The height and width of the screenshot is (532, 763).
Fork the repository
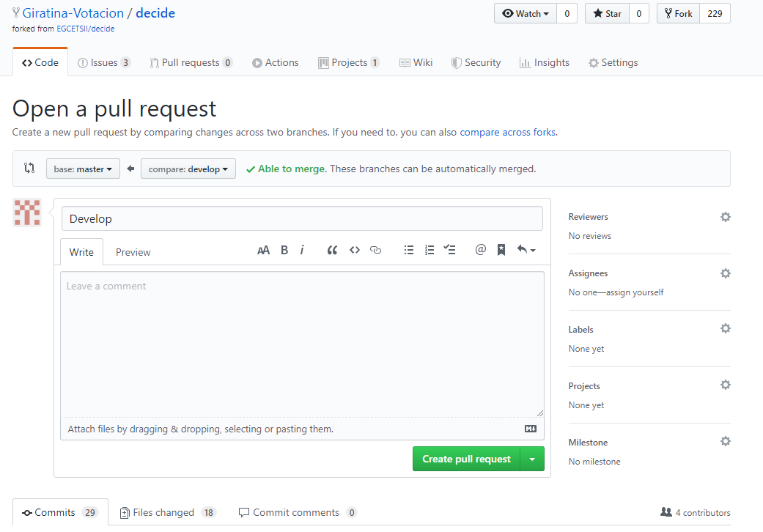coord(679,14)
